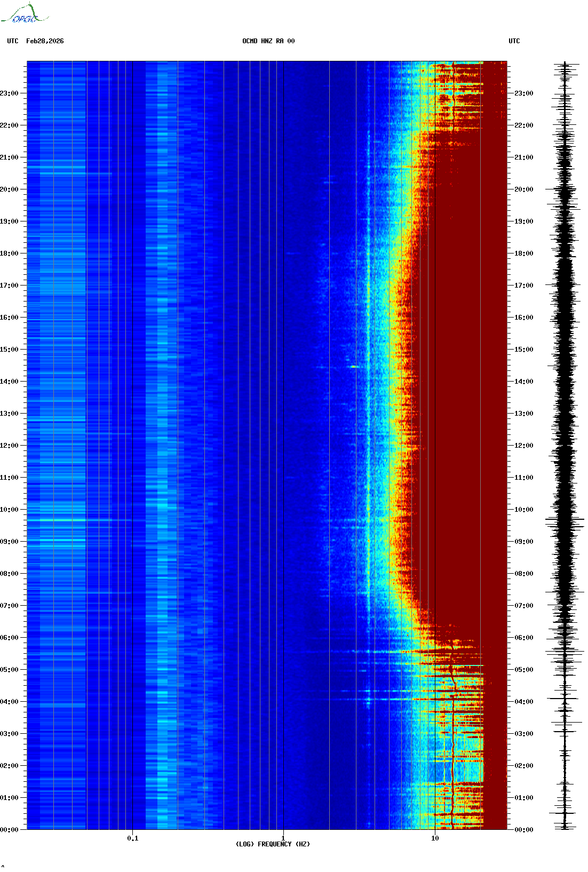Click the right-side 04:00 time label
This screenshot has width=588, height=872.
(x=524, y=702)
